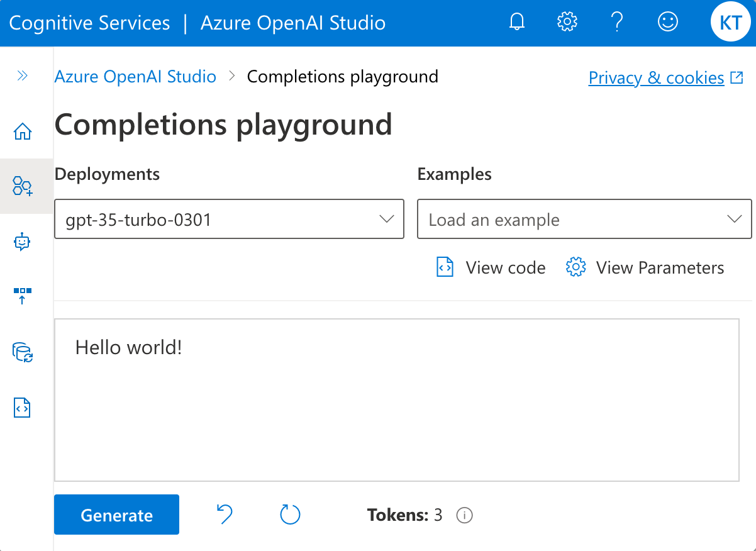The width and height of the screenshot is (756, 551).
Task: Open the Chat playground bot icon
Action: (x=23, y=242)
